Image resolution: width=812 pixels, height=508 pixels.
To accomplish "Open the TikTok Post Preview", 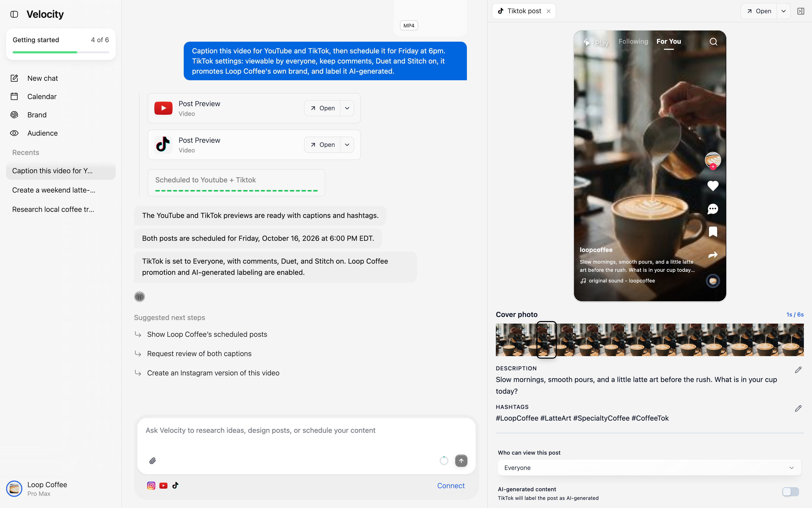I will [x=322, y=145].
